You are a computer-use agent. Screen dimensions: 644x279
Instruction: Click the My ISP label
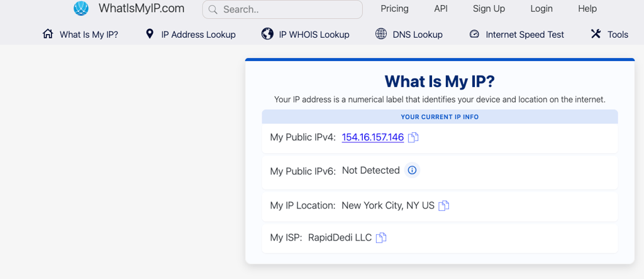tap(286, 237)
